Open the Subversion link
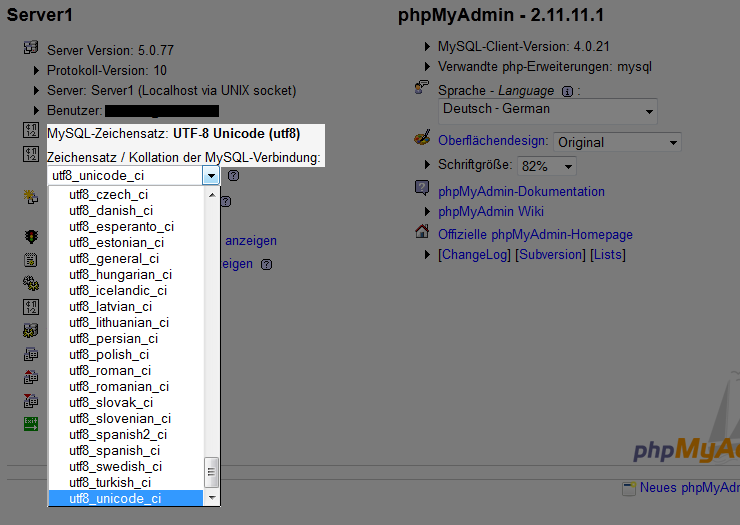740x525 pixels. click(550, 255)
